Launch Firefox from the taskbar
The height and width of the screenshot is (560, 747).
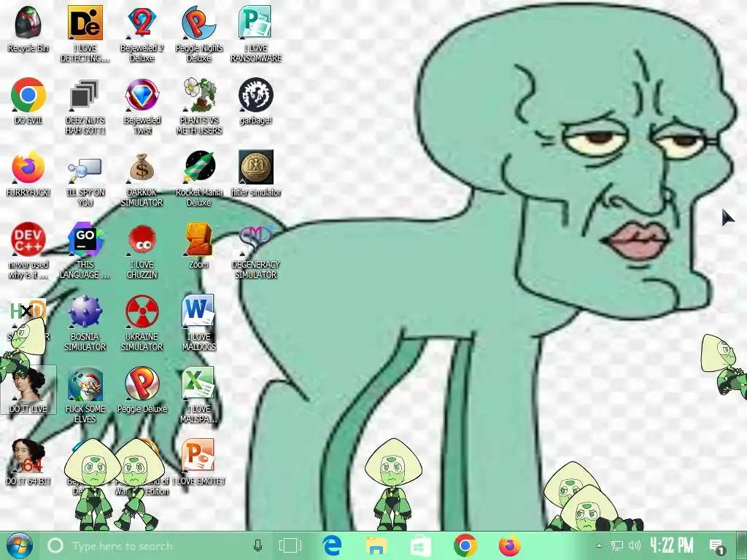510,545
